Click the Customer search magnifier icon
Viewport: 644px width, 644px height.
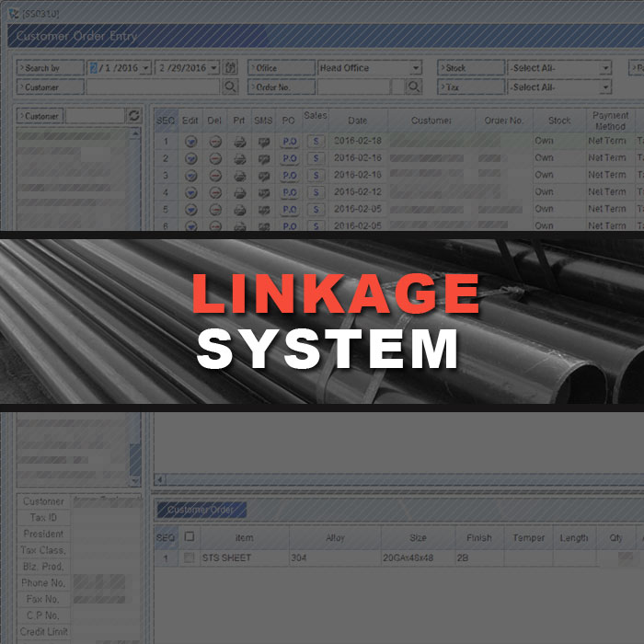(x=230, y=86)
